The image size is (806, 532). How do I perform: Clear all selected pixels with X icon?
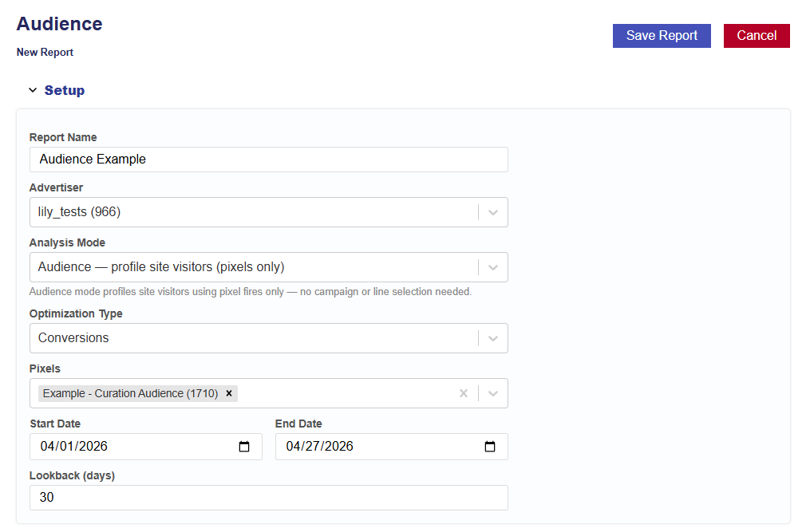464,393
